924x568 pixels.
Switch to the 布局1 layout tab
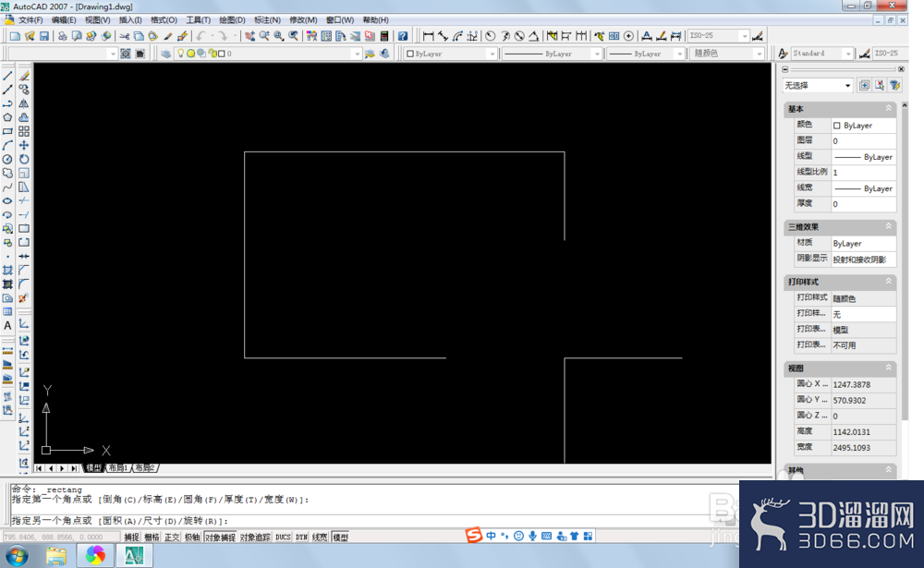(x=118, y=468)
